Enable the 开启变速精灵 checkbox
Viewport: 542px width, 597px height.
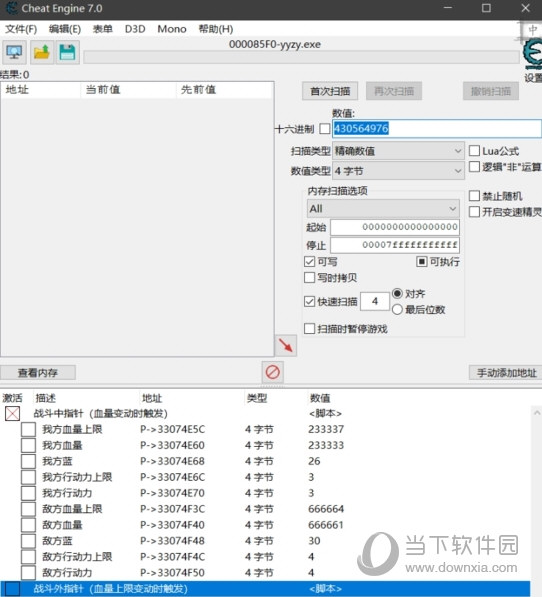pos(474,212)
